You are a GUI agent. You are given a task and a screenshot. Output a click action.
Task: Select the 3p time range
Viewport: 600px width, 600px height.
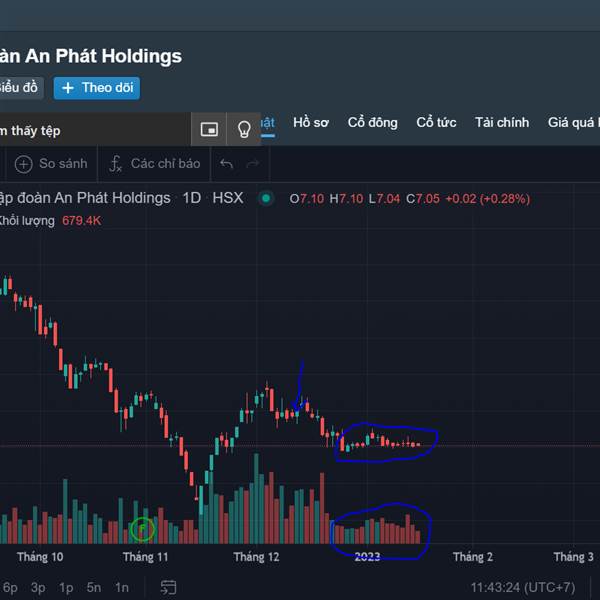[38, 587]
